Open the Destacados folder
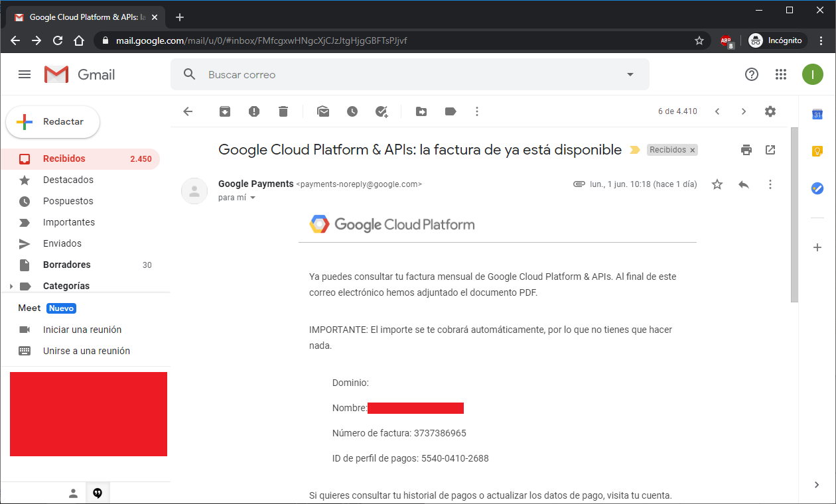The image size is (836, 504). (x=68, y=180)
